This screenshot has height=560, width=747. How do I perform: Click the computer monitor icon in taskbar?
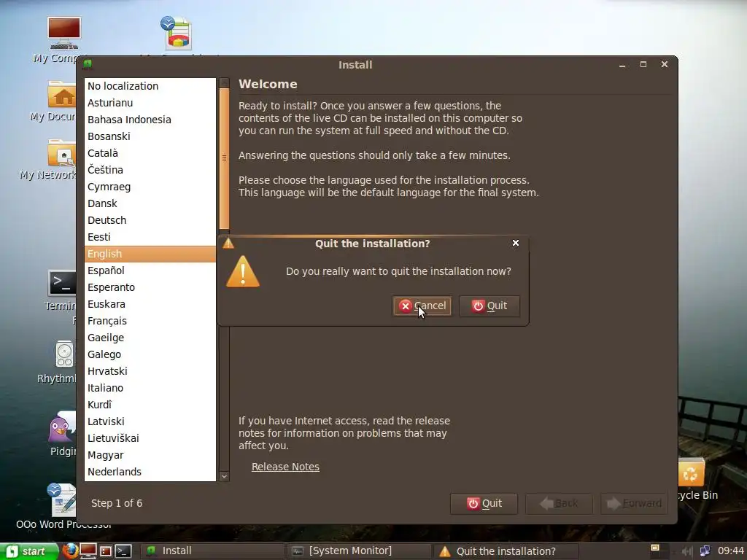tap(88, 551)
